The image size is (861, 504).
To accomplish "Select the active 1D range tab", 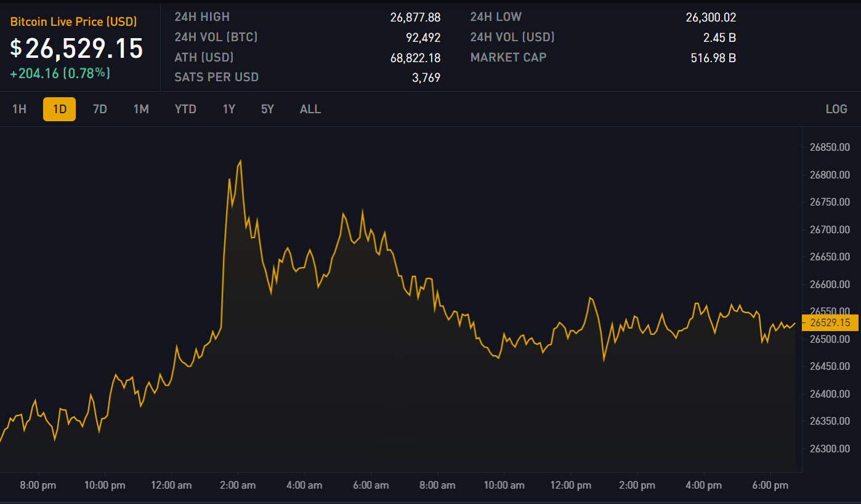I will coord(59,109).
